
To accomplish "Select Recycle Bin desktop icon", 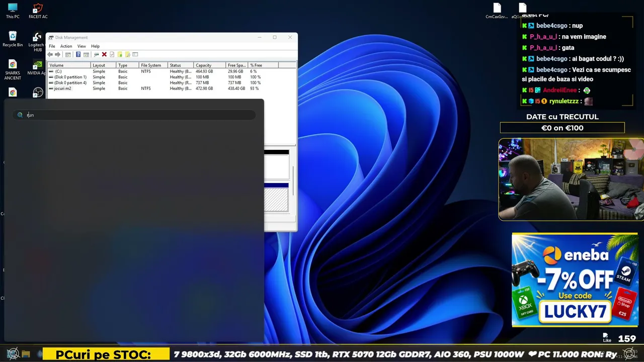I will [13, 39].
